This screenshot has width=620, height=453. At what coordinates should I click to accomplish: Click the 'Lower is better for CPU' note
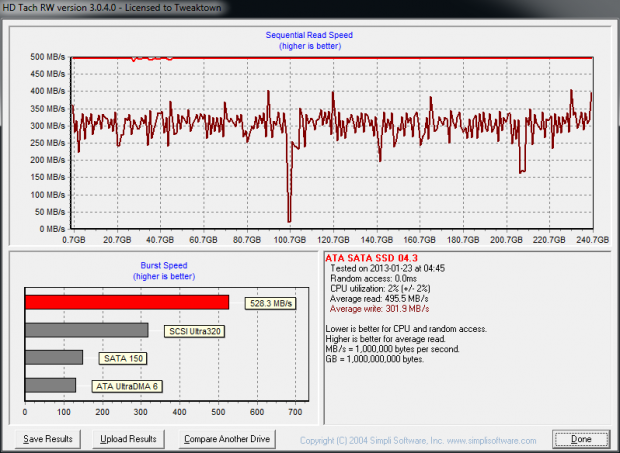[x=406, y=329]
